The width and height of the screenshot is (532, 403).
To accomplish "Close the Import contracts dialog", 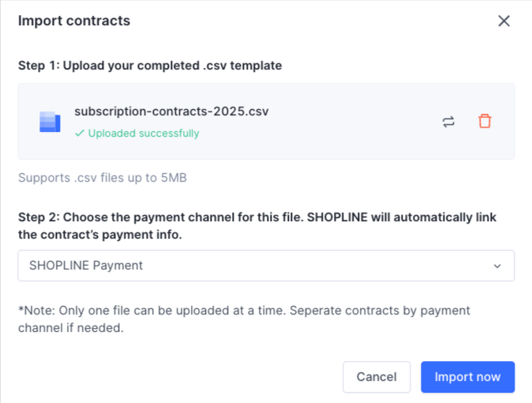I will click(x=504, y=21).
